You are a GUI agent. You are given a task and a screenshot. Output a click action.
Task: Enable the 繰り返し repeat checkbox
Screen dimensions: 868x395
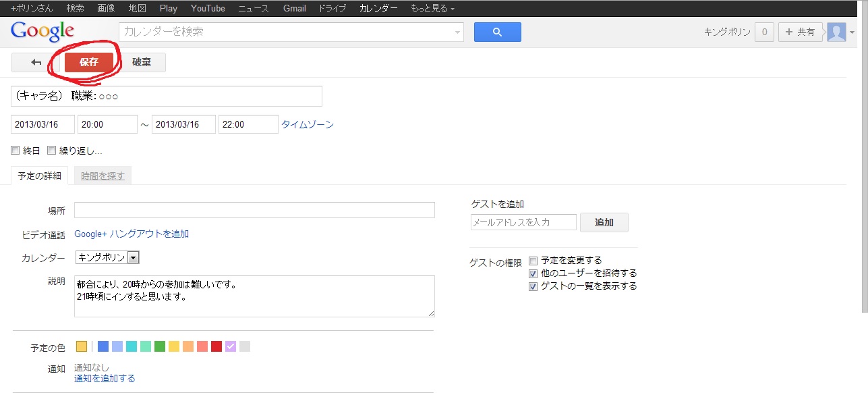click(51, 151)
